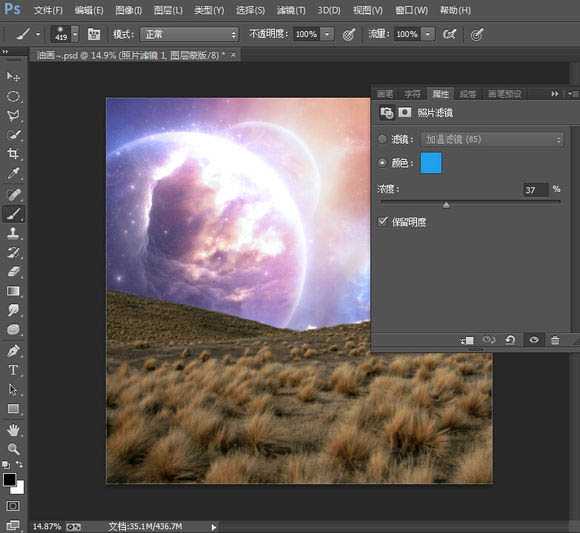The width and height of the screenshot is (580, 533).
Task: Click the 浓度 density value field
Action: point(535,190)
